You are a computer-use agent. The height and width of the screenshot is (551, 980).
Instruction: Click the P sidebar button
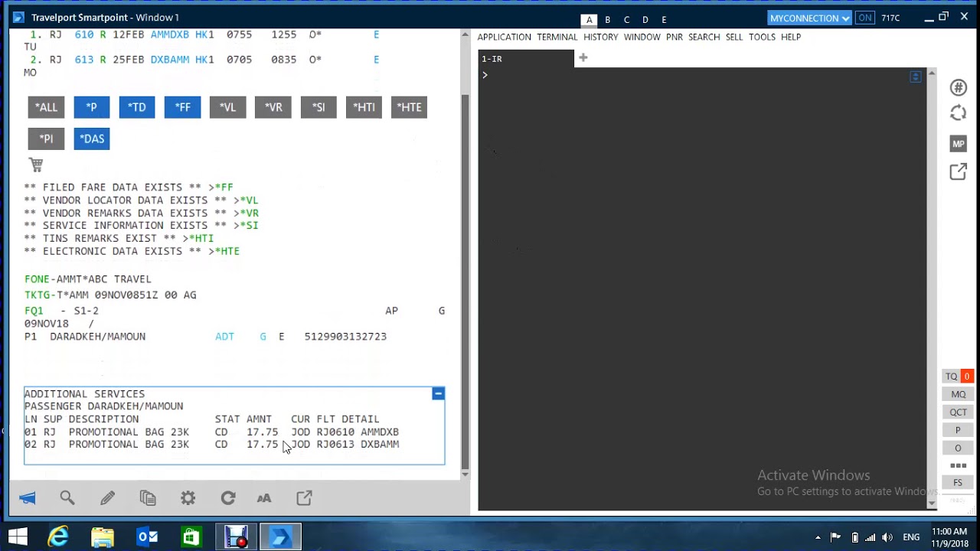pos(958,430)
